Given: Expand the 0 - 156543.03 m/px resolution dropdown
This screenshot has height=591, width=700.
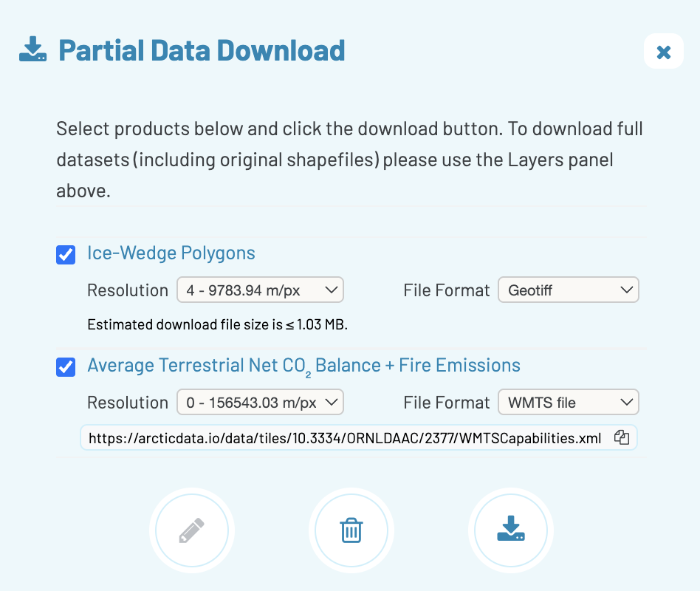Looking at the screenshot, I should 260,403.
